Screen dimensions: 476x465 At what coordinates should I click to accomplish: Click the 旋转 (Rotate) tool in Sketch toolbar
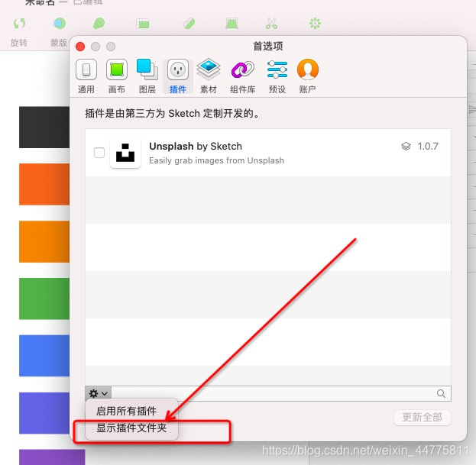click(x=19, y=31)
